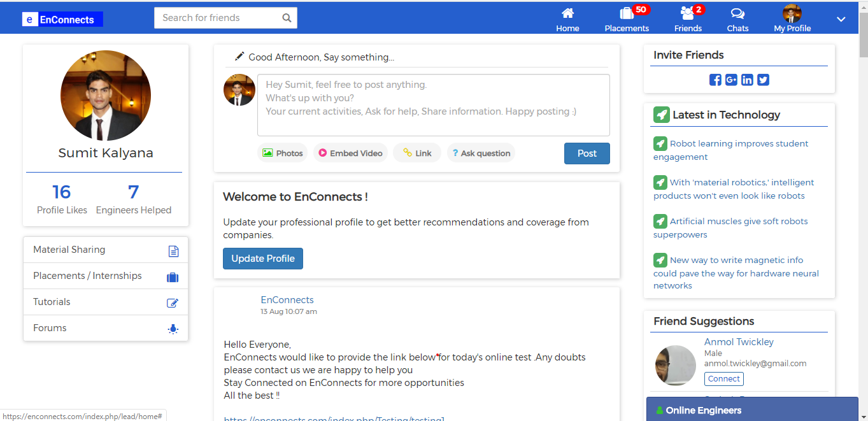The height and width of the screenshot is (421, 868).
Task: Expand the navbar dropdown chevron
Action: pyautogui.click(x=841, y=19)
